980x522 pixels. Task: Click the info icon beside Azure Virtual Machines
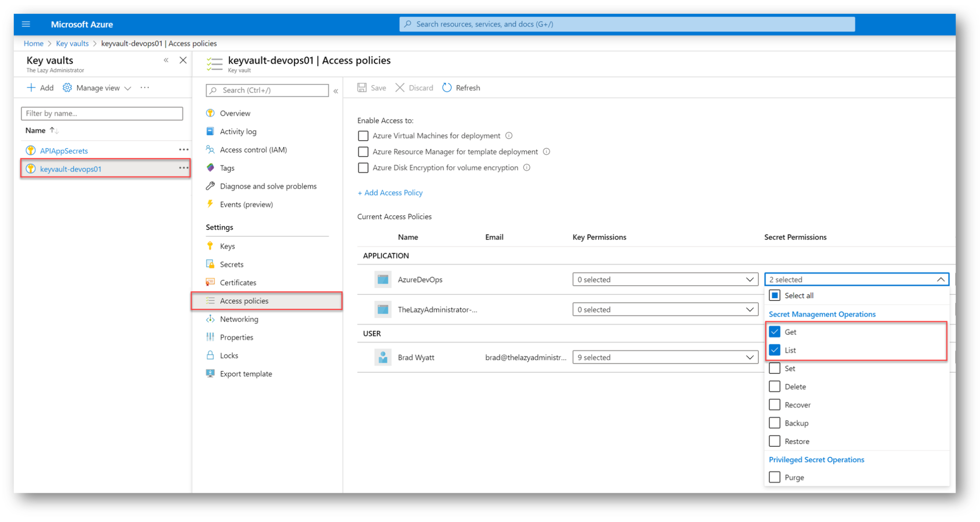point(509,136)
